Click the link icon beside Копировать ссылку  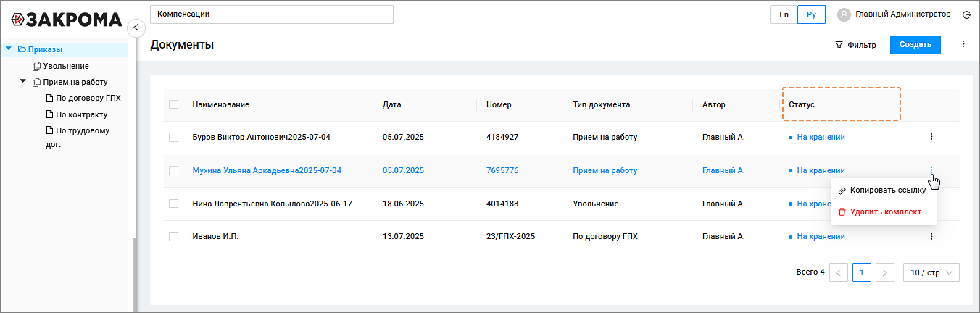pos(842,191)
